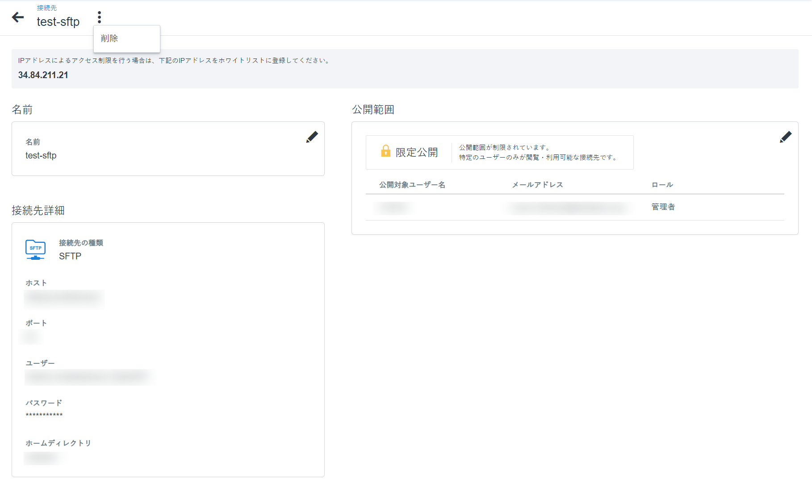Click the 接続先詳細 section heading
The width and height of the screenshot is (812, 504).
pyautogui.click(x=38, y=210)
